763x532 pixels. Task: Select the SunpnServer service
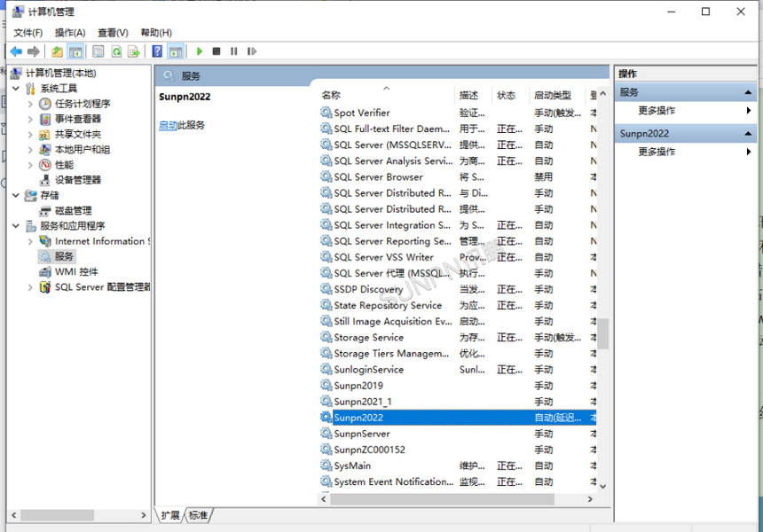458,434
